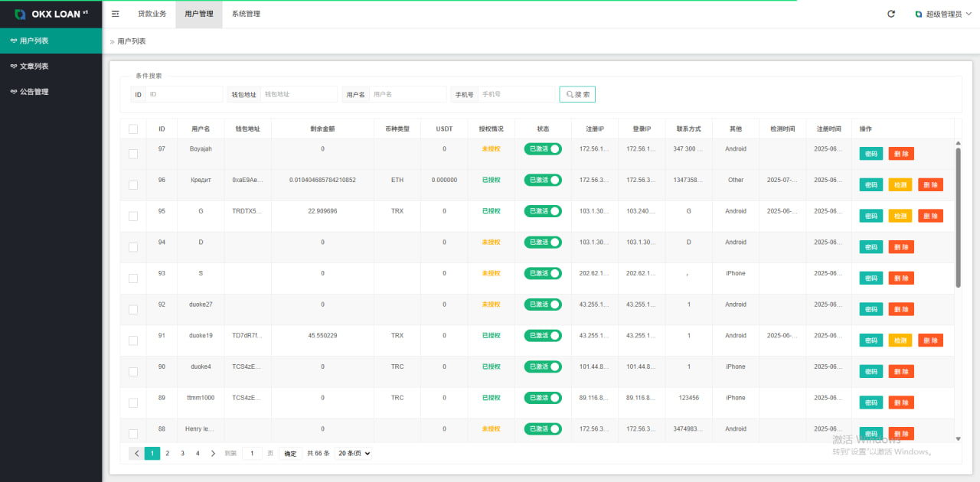Check the checkbox for user Кредит

click(x=133, y=185)
